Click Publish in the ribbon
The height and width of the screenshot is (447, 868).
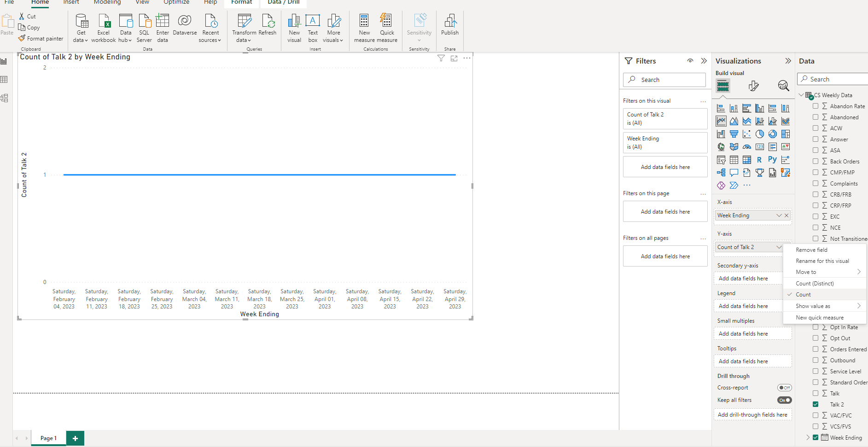point(450,25)
